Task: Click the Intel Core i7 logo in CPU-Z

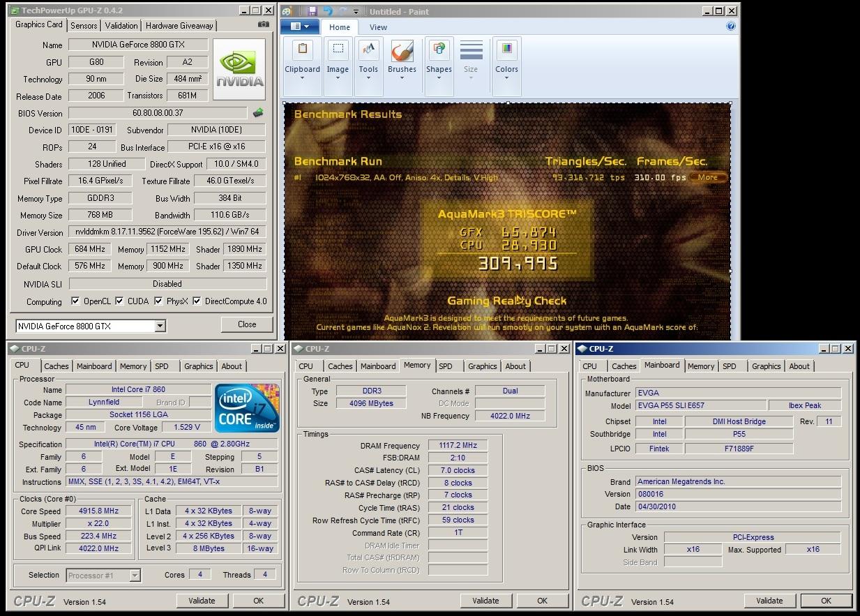Action: coord(247,407)
